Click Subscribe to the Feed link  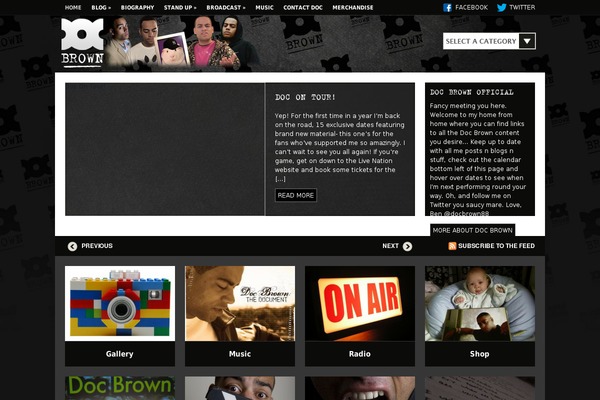496,246
